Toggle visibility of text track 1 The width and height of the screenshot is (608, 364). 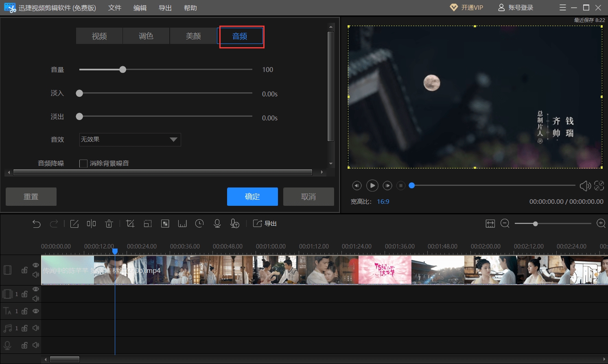coord(36,311)
